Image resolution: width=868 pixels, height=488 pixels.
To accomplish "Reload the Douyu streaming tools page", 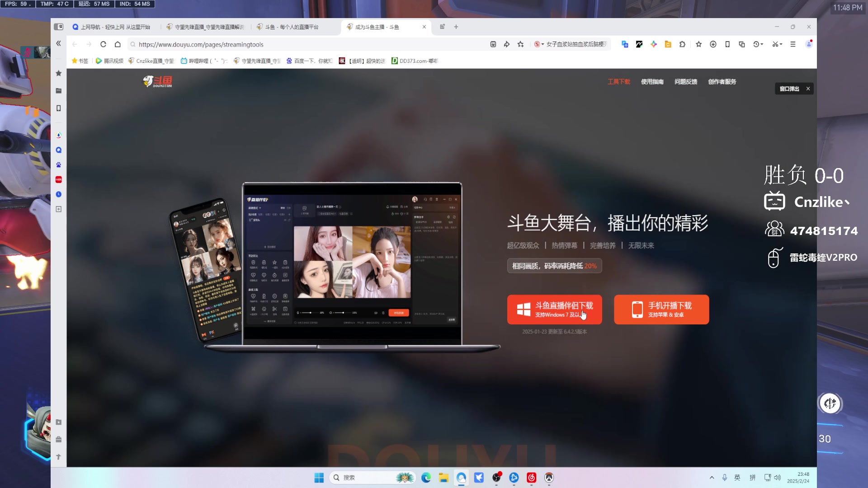I will click(x=103, y=44).
